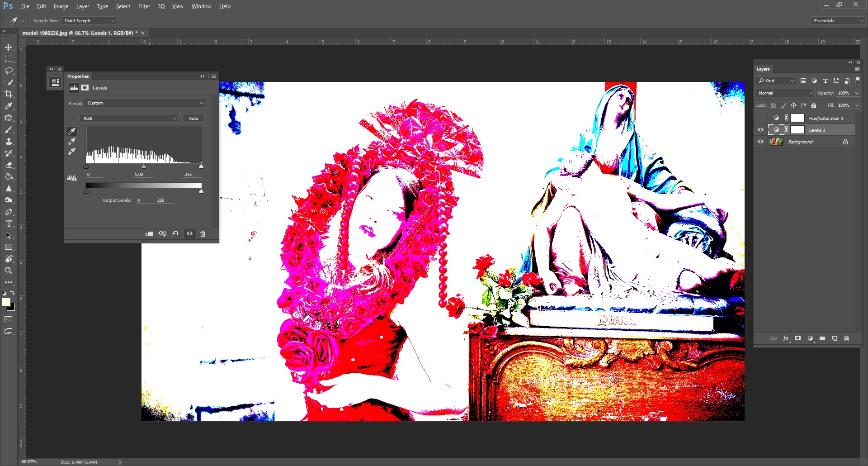
Task: Click the midtone input slider in Levels
Action: pos(144,166)
